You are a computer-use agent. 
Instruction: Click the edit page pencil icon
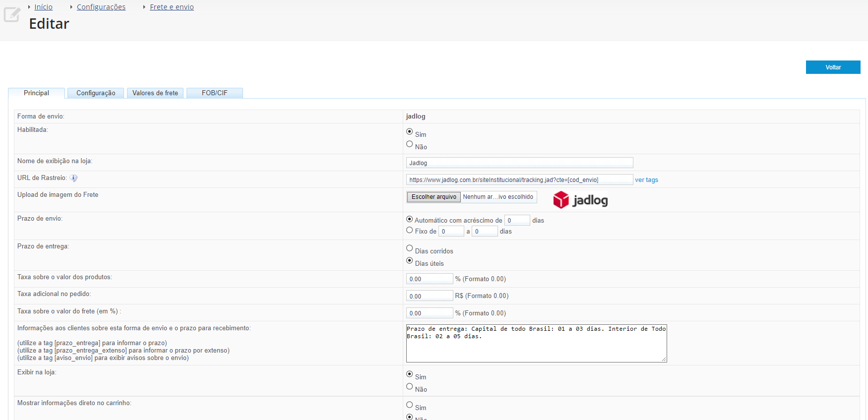click(12, 14)
